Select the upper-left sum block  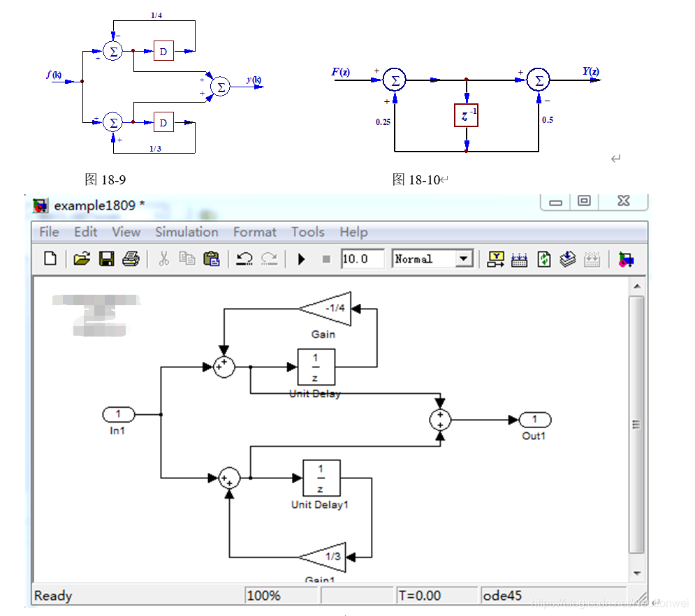tap(224, 367)
